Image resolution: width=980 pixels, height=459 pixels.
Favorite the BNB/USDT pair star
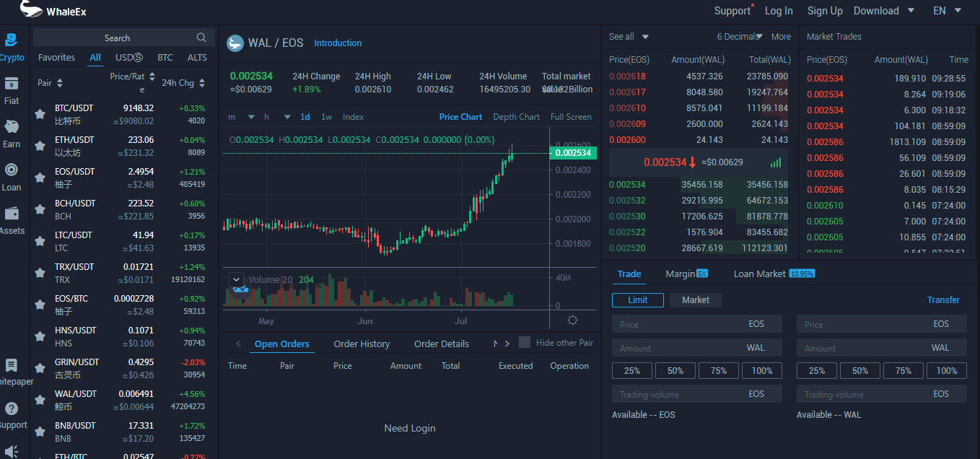click(x=40, y=432)
